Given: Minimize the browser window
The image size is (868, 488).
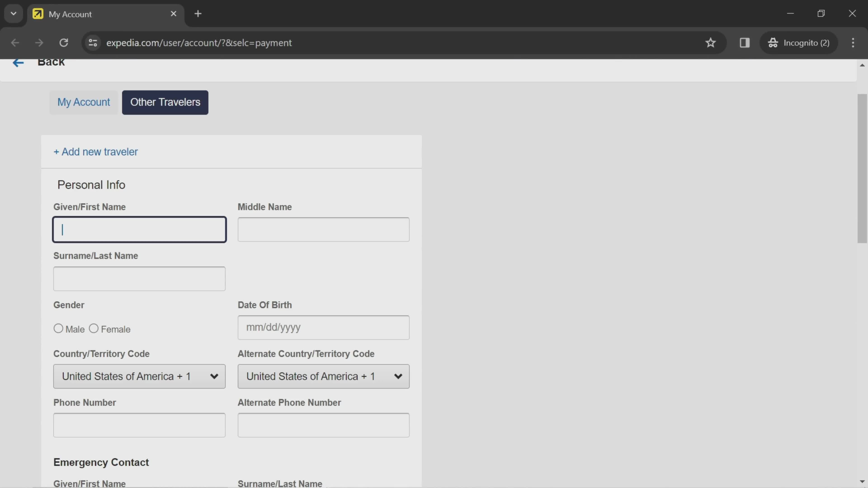Looking at the screenshot, I should tap(790, 14).
